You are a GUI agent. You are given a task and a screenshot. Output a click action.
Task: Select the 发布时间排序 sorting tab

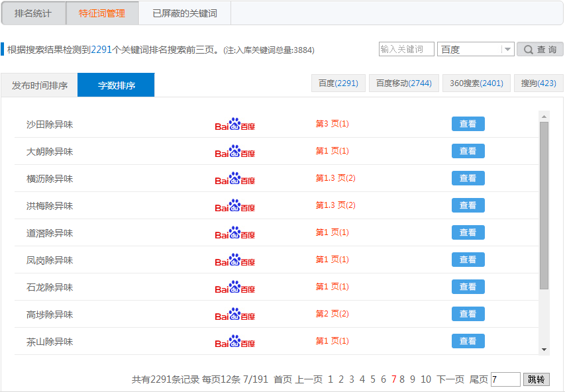40,85
